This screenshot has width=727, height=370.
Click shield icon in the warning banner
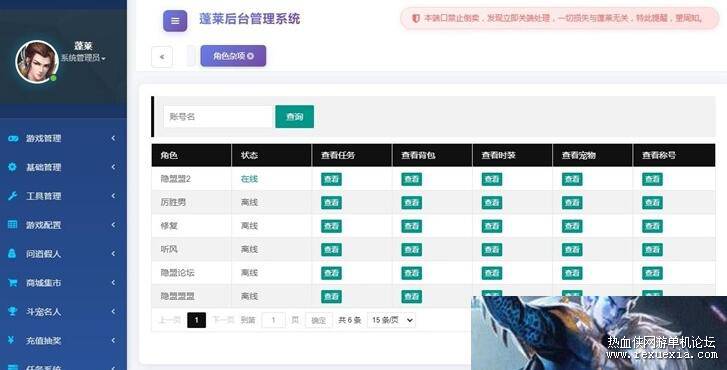[x=415, y=18]
